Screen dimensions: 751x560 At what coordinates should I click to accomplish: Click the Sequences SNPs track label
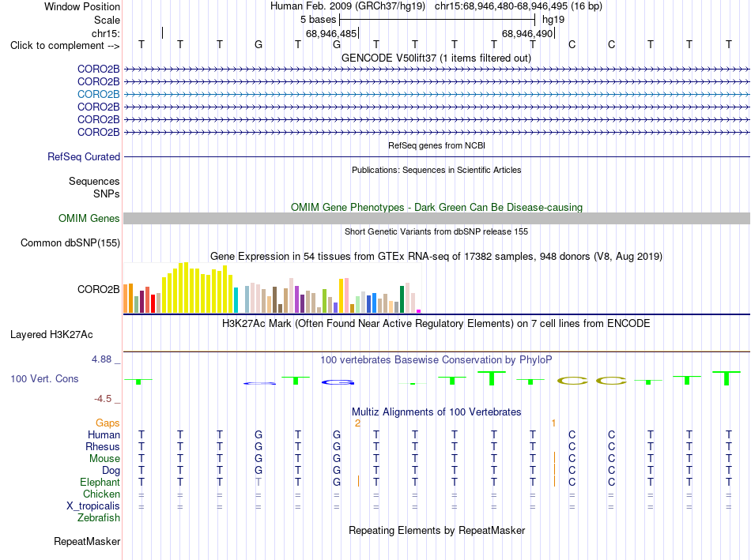click(94, 188)
